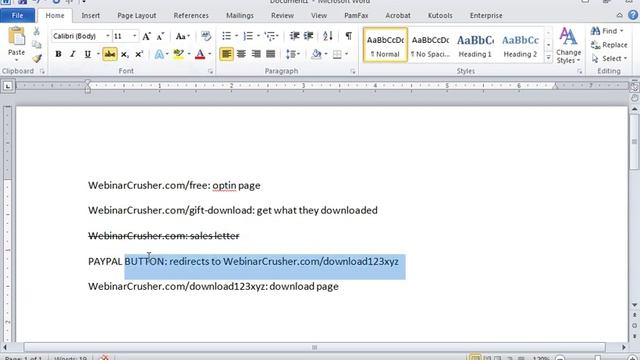Image resolution: width=640 pixels, height=360 pixels.
Task: Open the Text Highlight Color dropdown arrow
Action: pos(189,54)
